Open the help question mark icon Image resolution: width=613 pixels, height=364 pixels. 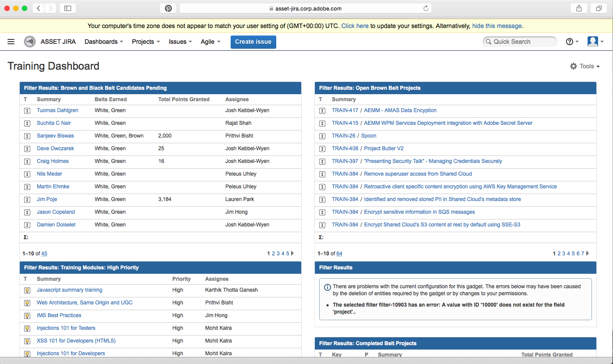coord(570,42)
